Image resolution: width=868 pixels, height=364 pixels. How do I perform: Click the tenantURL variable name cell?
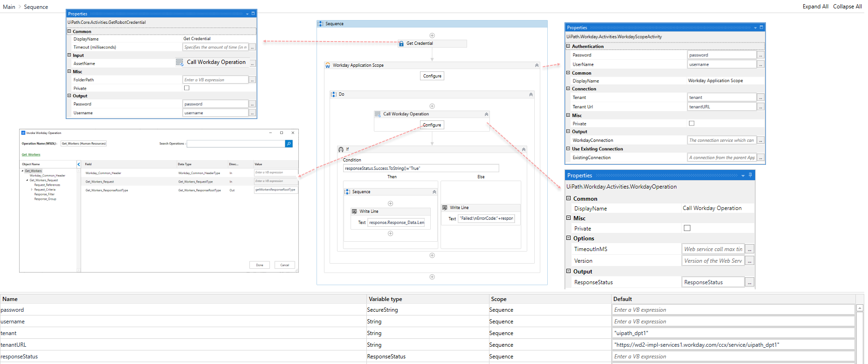[x=183, y=345]
